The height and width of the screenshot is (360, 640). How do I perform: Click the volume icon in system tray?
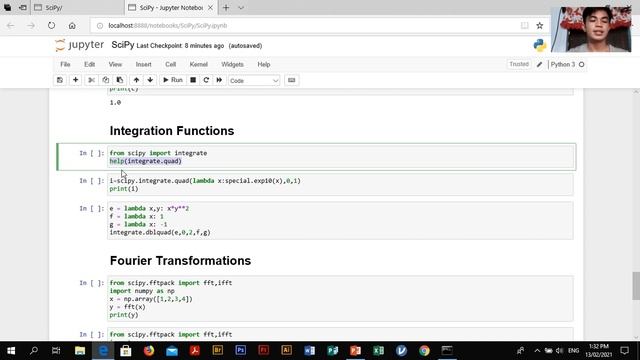(560, 351)
